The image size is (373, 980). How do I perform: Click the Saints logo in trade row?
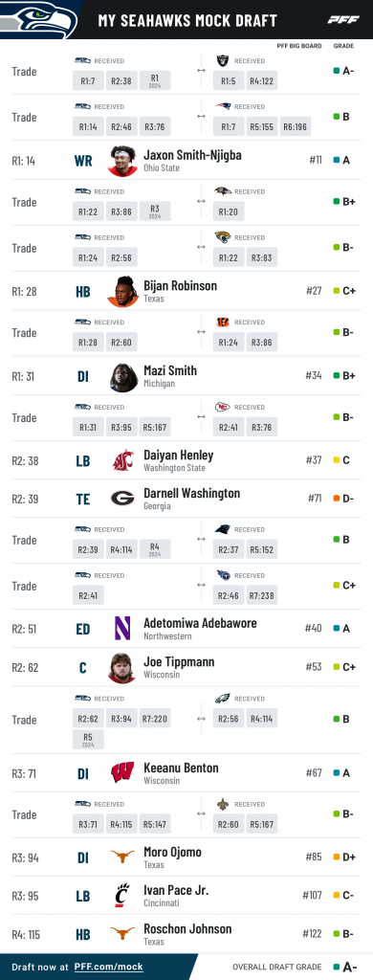coord(223,804)
